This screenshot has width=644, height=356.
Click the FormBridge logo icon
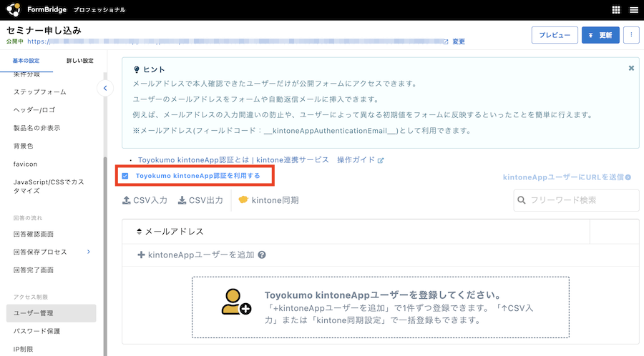click(14, 10)
